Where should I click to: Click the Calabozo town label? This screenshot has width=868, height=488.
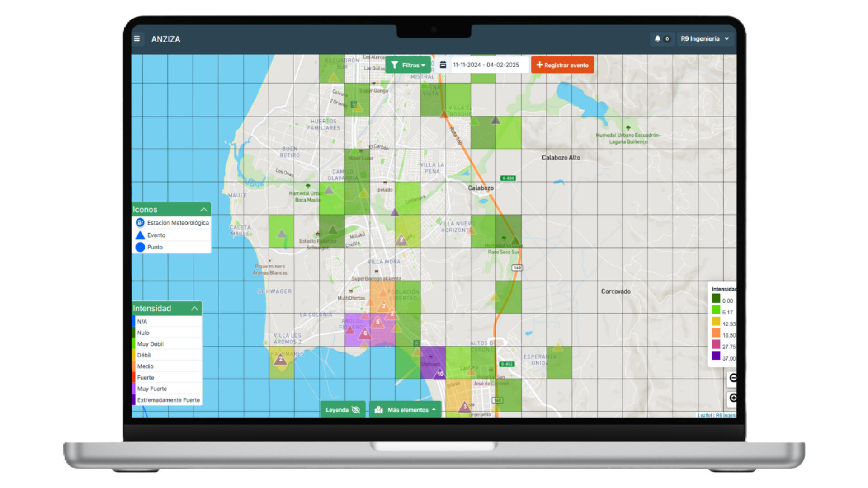pos(481,188)
